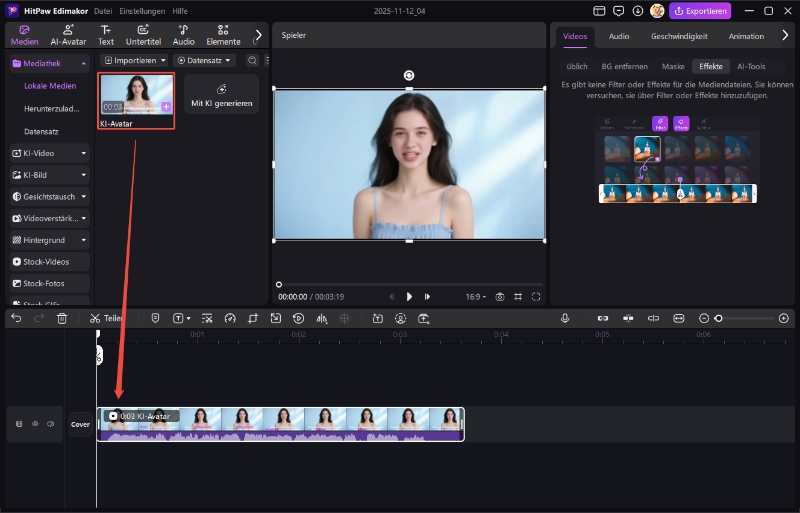800x513 pixels.
Task: Click the user profile avatar in title bar
Action: (657, 11)
